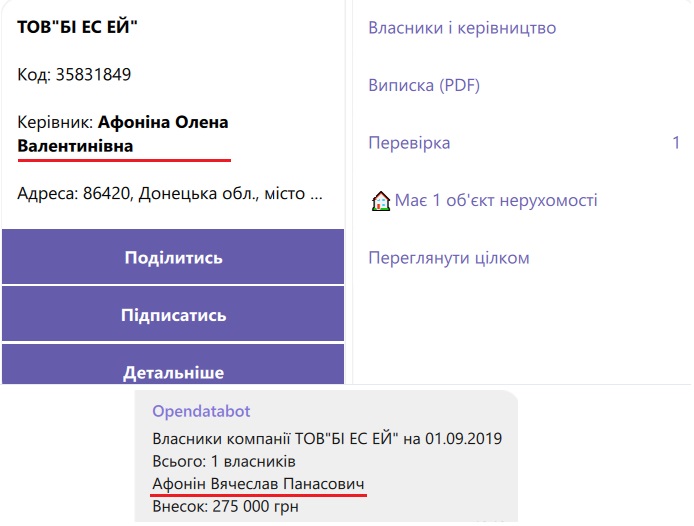Select company code 35831849
The width and height of the screenshot is (694, 526).
click(96, 74)
